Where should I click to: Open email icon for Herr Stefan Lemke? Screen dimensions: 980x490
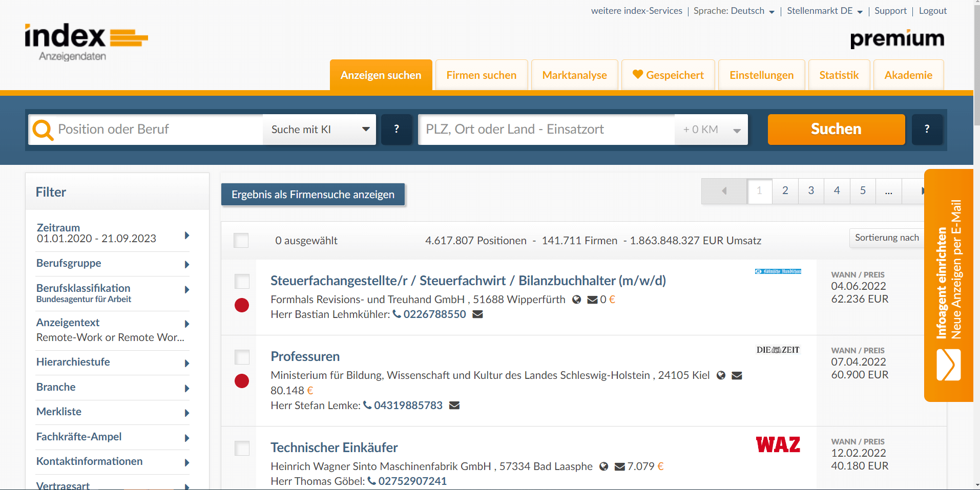[x=454, y=405]
